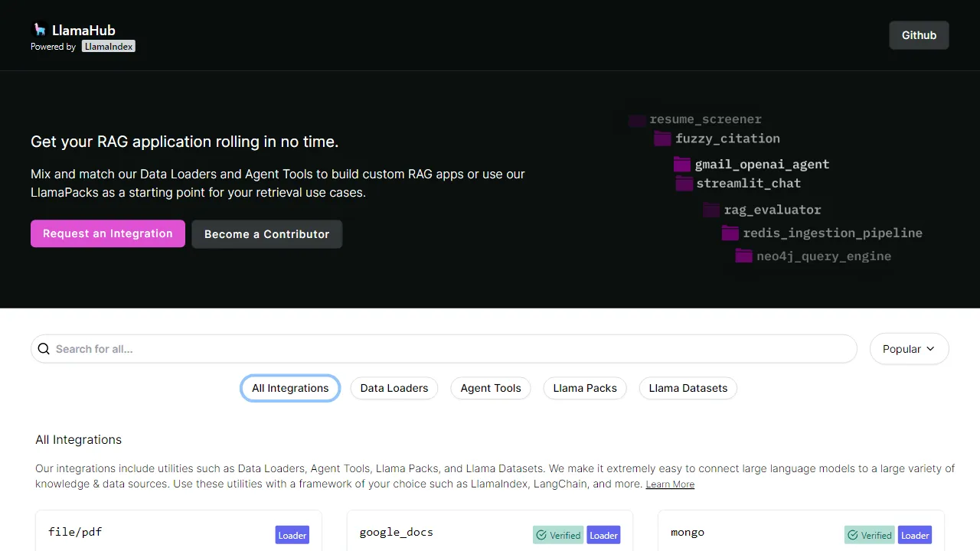The height and width of the screenshot is (551, 980).
Task: Click the resume_screener label
Action: [705, 119]
